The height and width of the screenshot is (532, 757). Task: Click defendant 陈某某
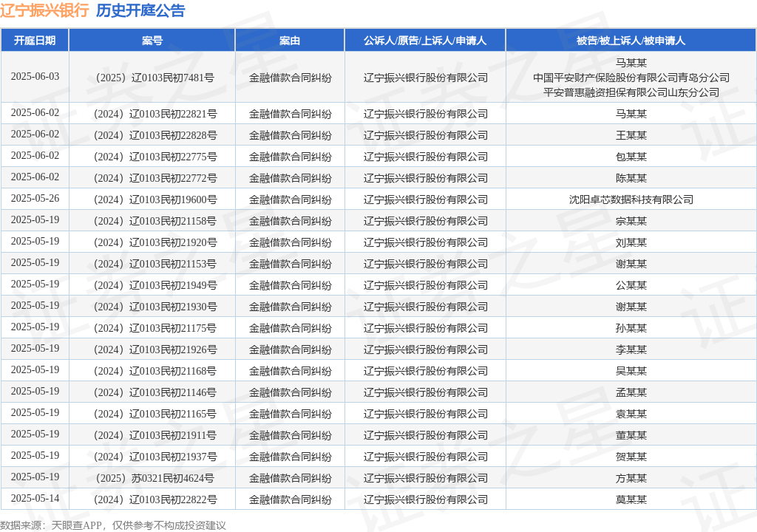point(631,179)
